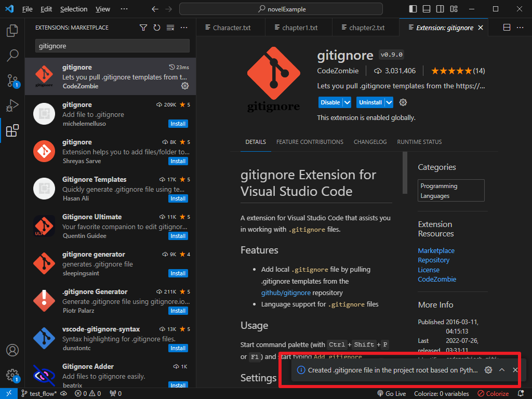Screen dimensions: 532x399
Task: Click the ports forwarded indicator
Action: pos(116,394)
